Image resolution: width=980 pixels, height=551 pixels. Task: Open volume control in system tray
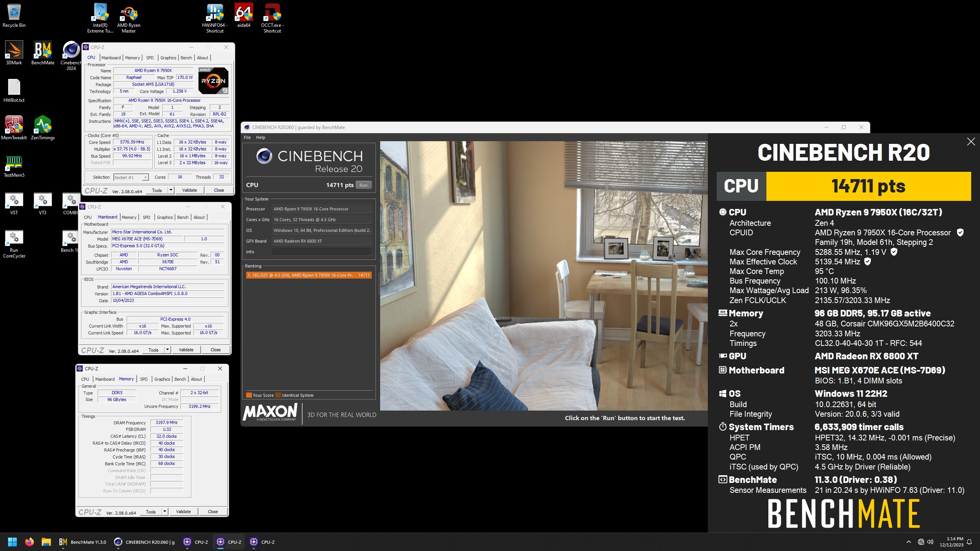[930, 542]
